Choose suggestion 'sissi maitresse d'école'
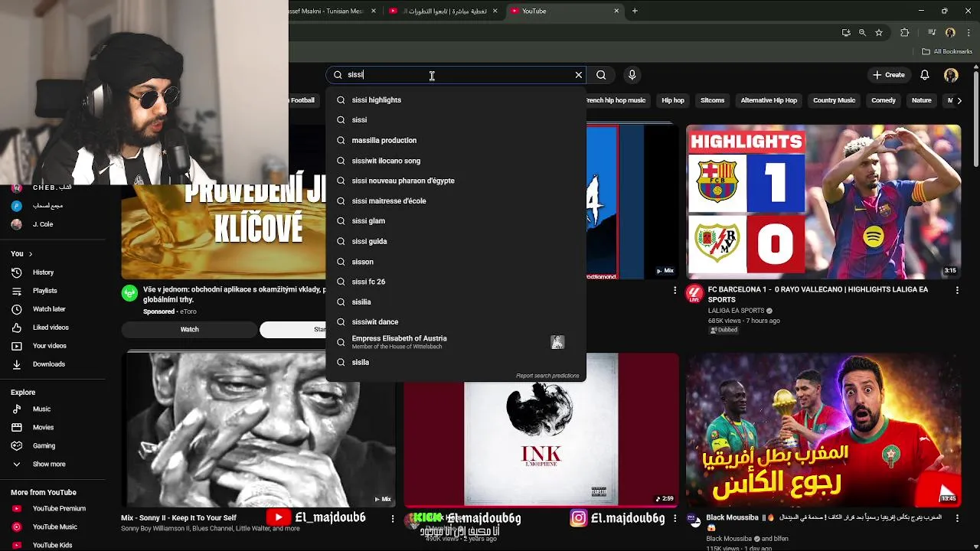The image size is (980, 551). (x=456, y=201)
